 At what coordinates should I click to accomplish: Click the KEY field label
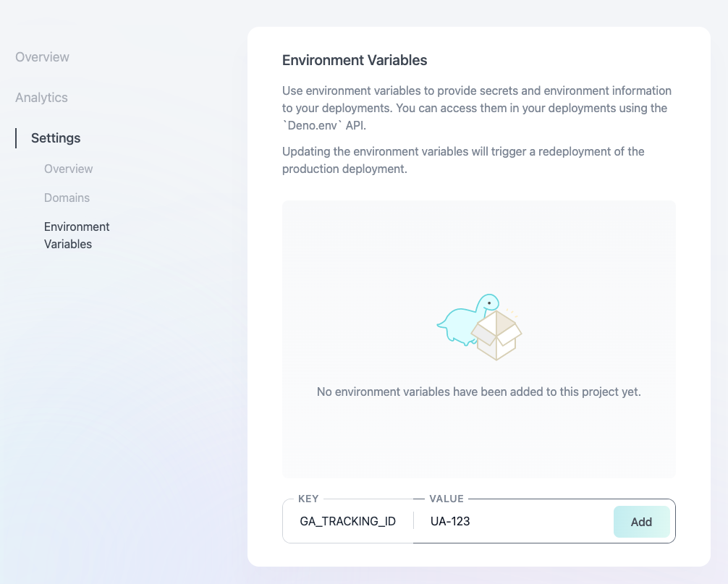(308, 499)
